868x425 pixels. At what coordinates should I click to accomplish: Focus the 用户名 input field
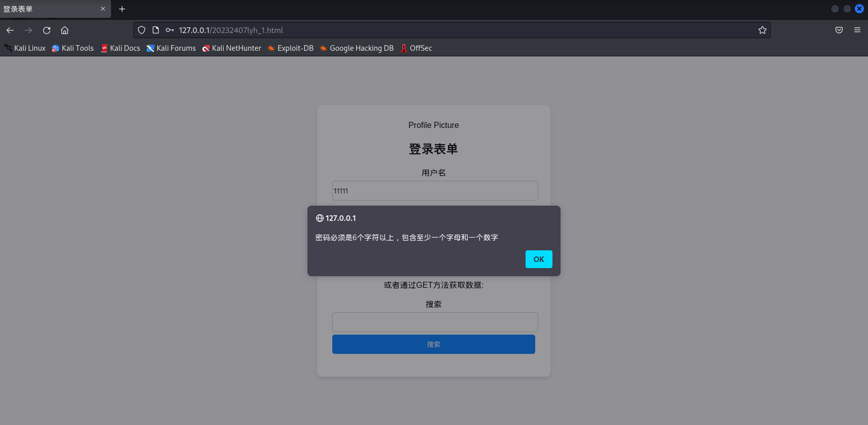[435, 191]
